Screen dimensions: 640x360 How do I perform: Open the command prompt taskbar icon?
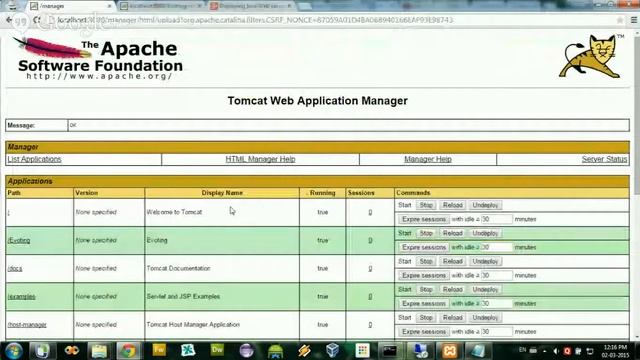(390, 351)
